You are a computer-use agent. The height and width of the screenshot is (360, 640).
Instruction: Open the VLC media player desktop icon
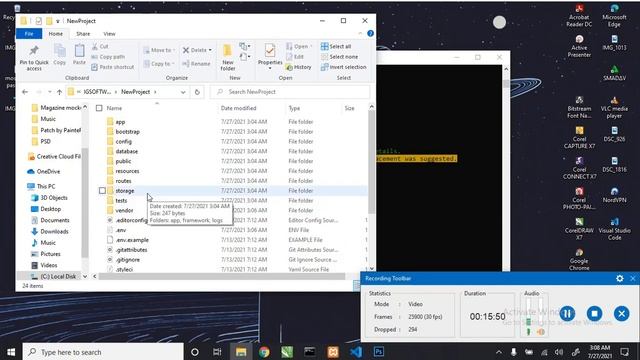pyautogui.click(x=614, y=107)
